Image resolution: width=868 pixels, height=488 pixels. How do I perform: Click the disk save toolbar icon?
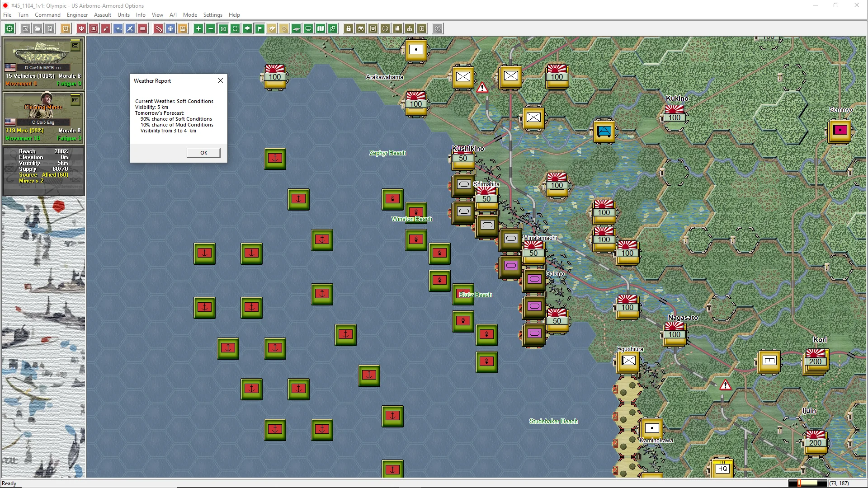point(50,29)
